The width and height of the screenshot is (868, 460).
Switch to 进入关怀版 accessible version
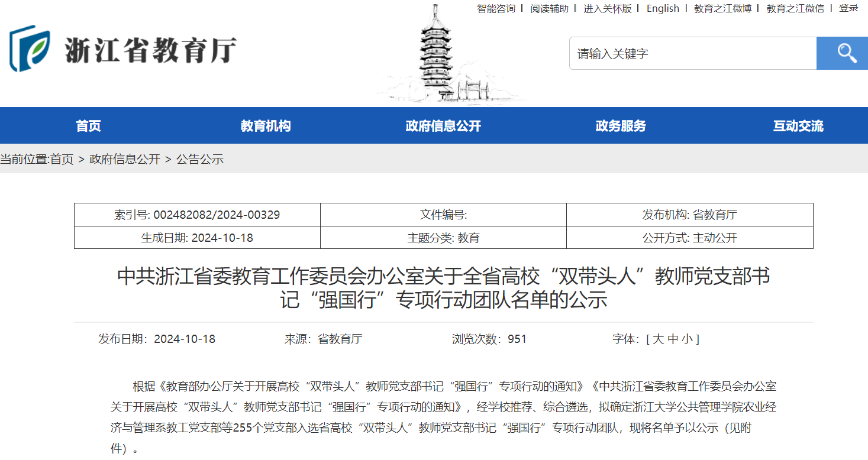click(608, 8)
